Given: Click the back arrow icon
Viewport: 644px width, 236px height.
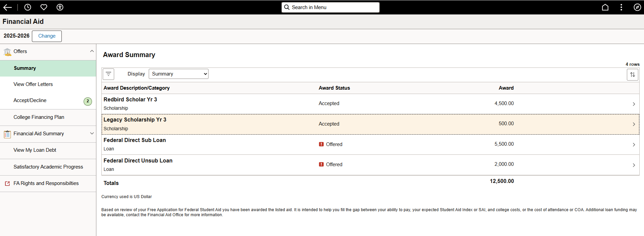Looking at the screenshot, I should point(7,7).
